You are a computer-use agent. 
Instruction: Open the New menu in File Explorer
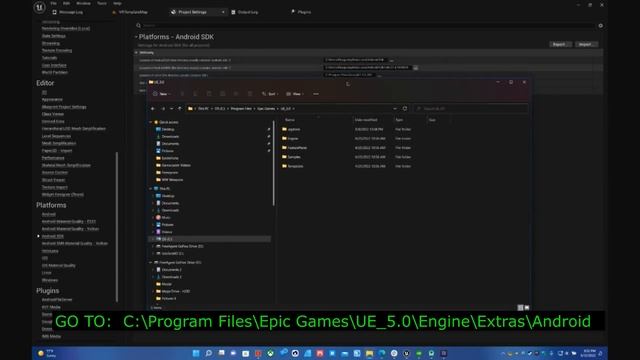[x=162, y=94]
